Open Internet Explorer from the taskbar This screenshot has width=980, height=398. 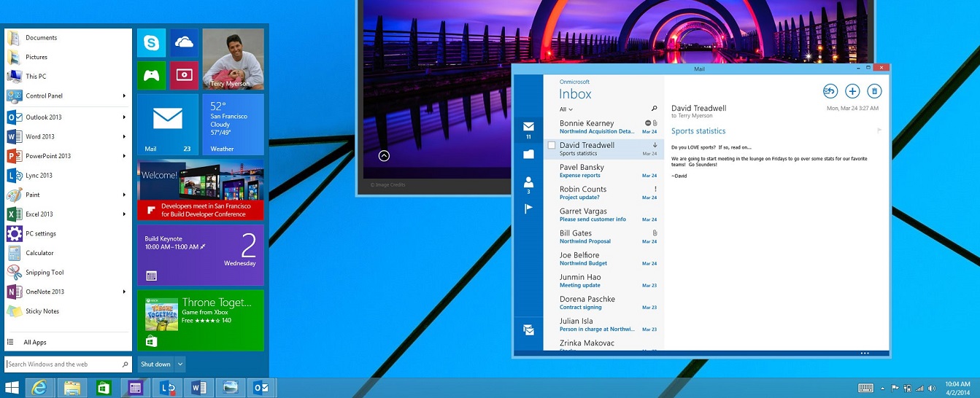coord(39,388)
